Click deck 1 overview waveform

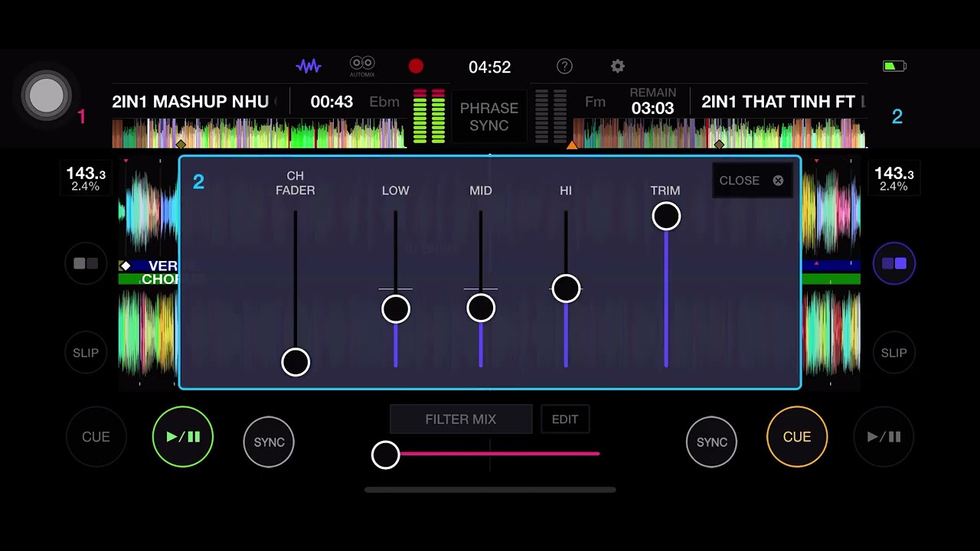258,133
